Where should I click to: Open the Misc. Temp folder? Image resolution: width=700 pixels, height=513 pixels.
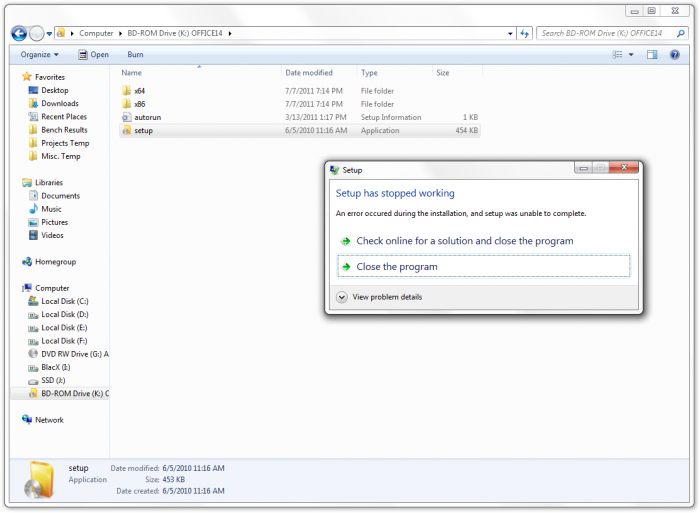61,156
